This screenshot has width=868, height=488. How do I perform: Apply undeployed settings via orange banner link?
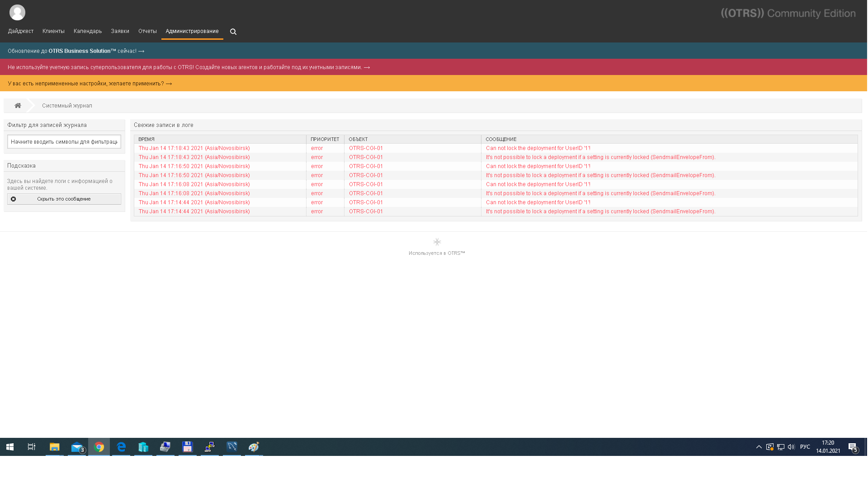coord(90,84)
